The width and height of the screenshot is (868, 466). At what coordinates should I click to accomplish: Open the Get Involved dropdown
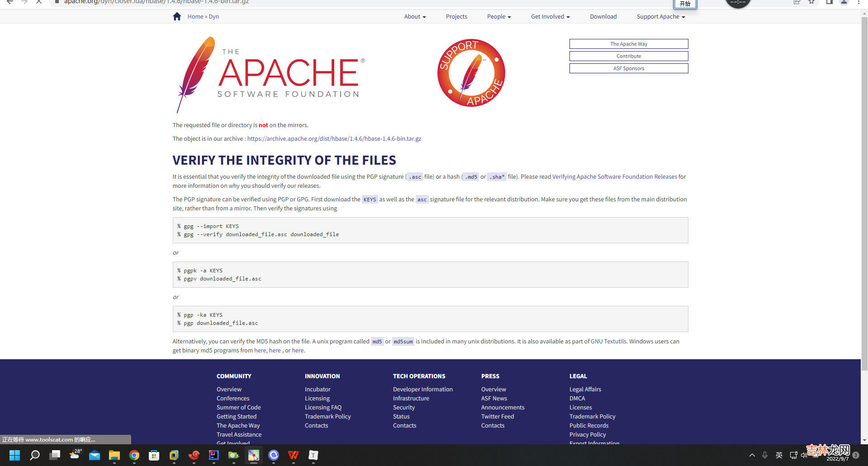[550, 17]
